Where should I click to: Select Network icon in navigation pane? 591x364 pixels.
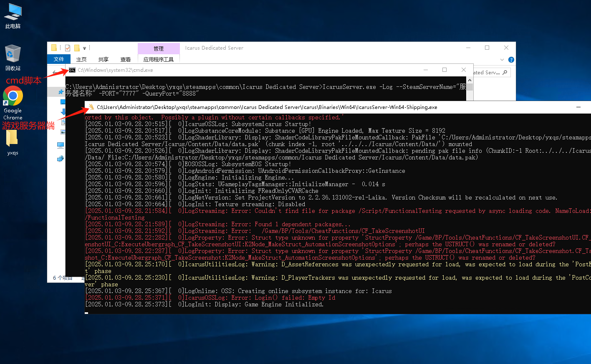[x=61, y=159]
